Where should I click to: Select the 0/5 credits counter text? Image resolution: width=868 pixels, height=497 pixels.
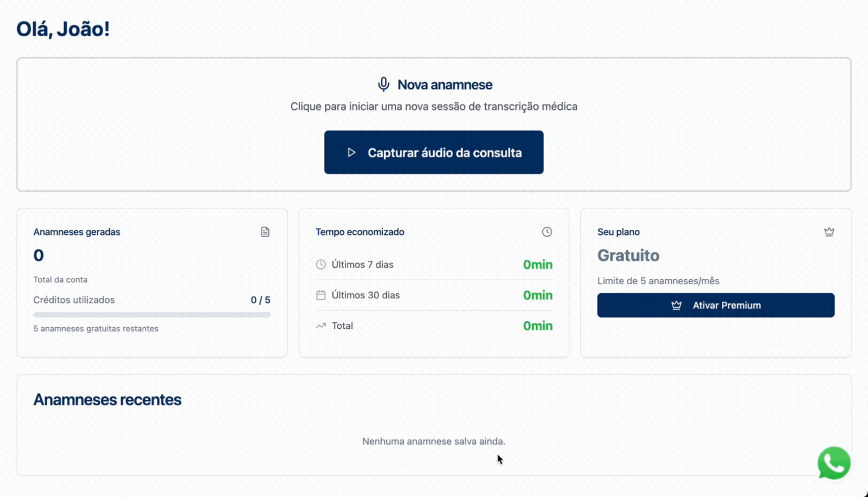click(x=261, y=299)
